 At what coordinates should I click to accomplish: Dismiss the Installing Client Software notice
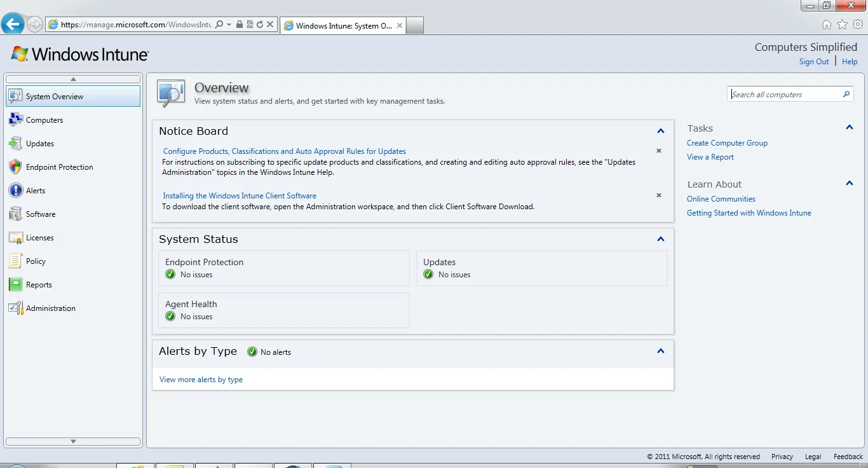pos(659,195)
